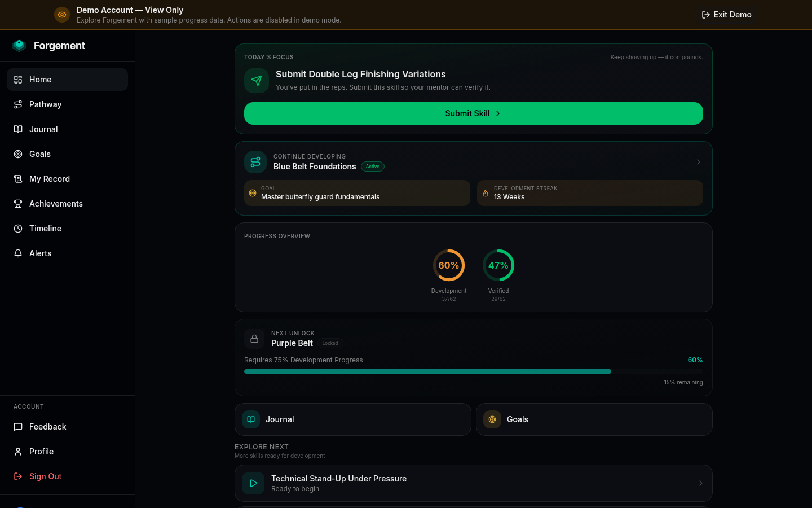This screenshot has height=508, width=812.
Task: Click the Purple Belt development progress bar
Action: (x=474, y=371)
